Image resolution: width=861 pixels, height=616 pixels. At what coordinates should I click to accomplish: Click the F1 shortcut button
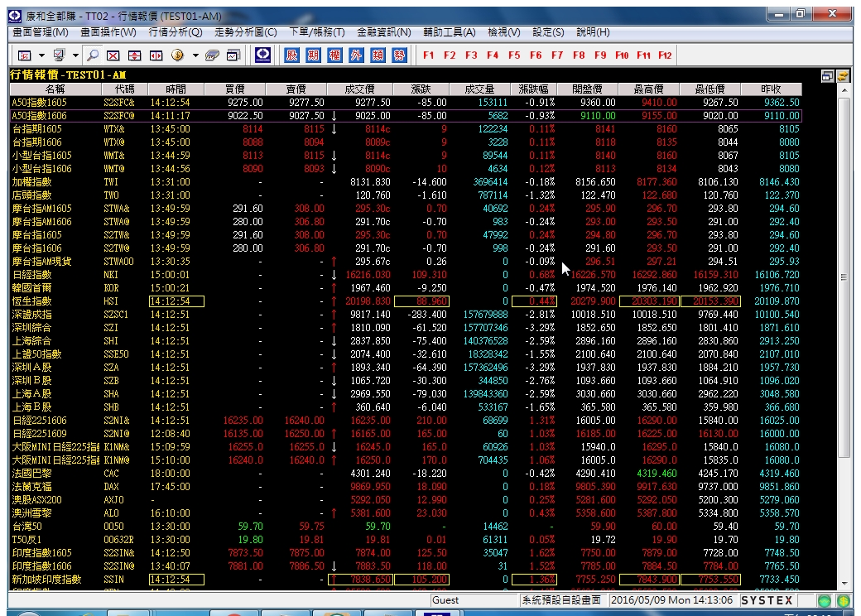428,55
